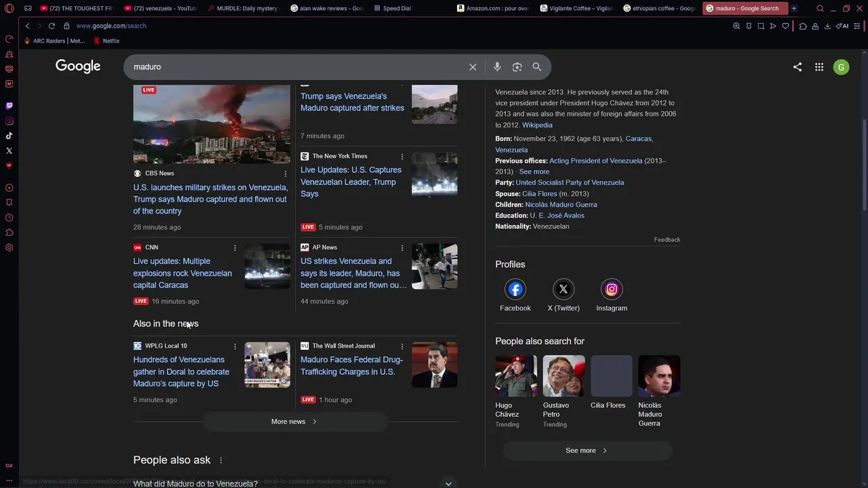868x488 pixels.
Task: Open options for Wall Street Journal story
Action: [x=402, y=346]
